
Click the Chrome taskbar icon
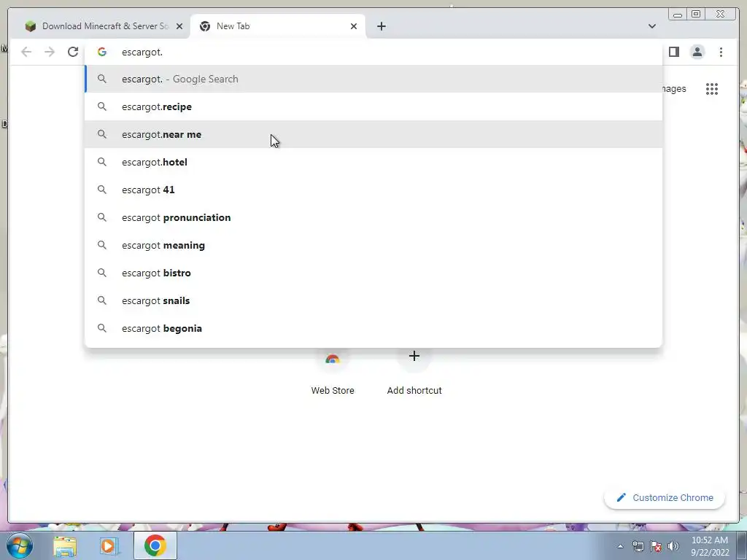click(x=155, y=545)
